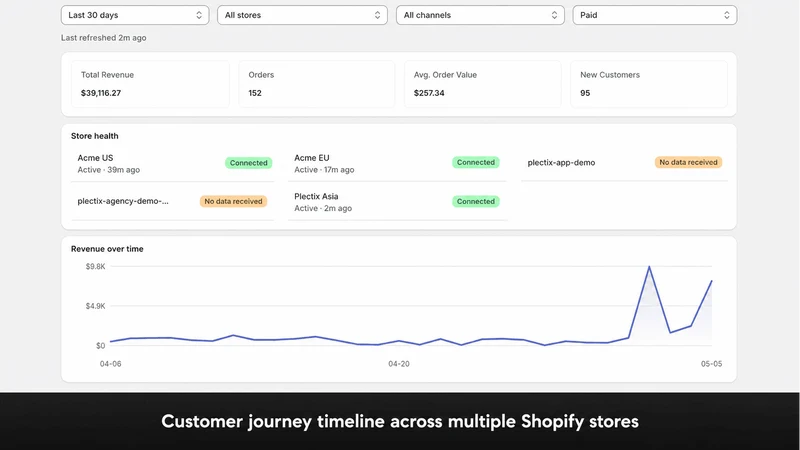Click No data received badge for plectix-app-demo
This screenshot has width=800, height=450.
coord(688,162)
